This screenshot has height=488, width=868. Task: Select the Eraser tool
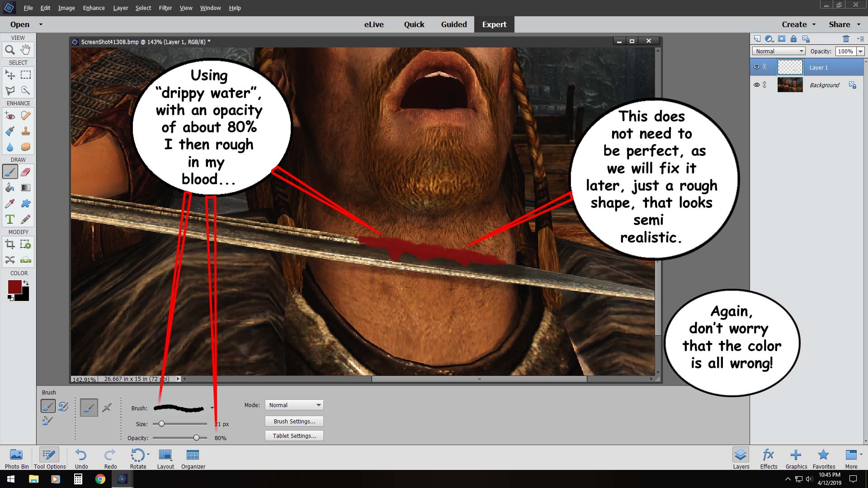tap(26, 172)
